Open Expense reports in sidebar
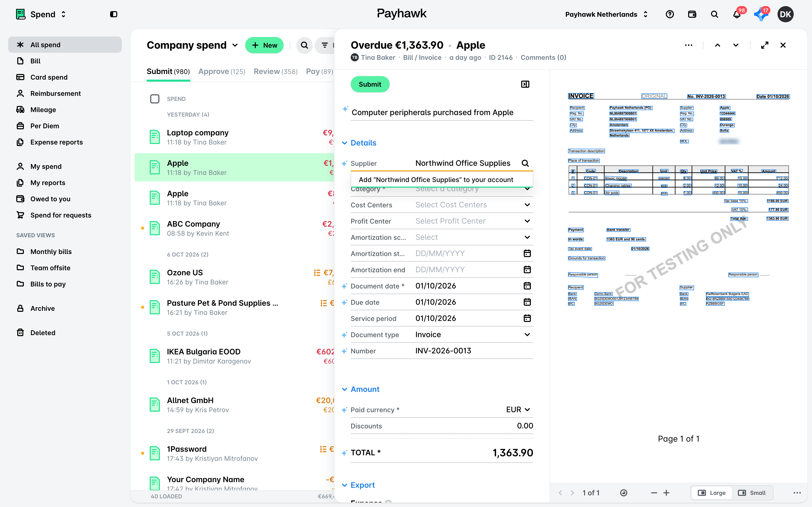The height and width of the screenshot is (507, 812). pyautogui.click(x=56, y=142)
